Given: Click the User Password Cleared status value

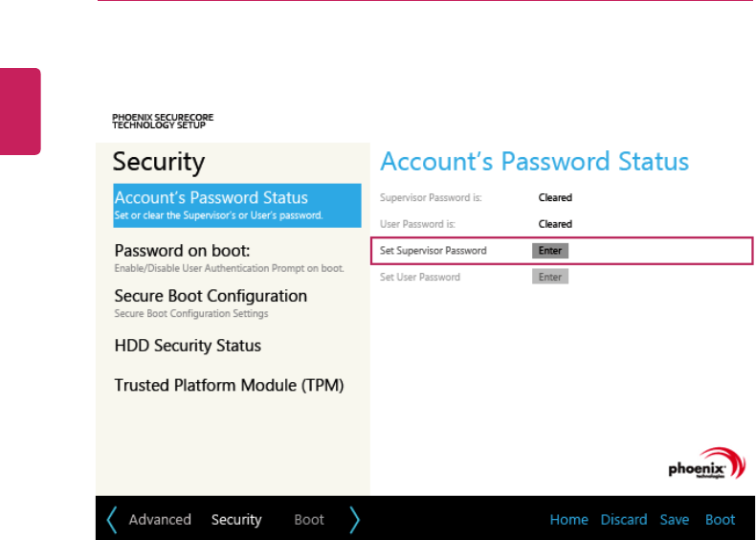Looking at the screenshot, I should tap(555, 224).
